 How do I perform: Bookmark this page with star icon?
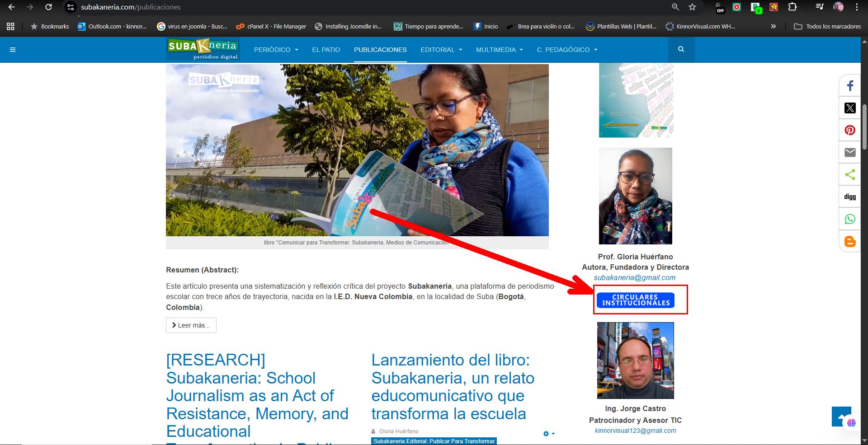point(692,7)
